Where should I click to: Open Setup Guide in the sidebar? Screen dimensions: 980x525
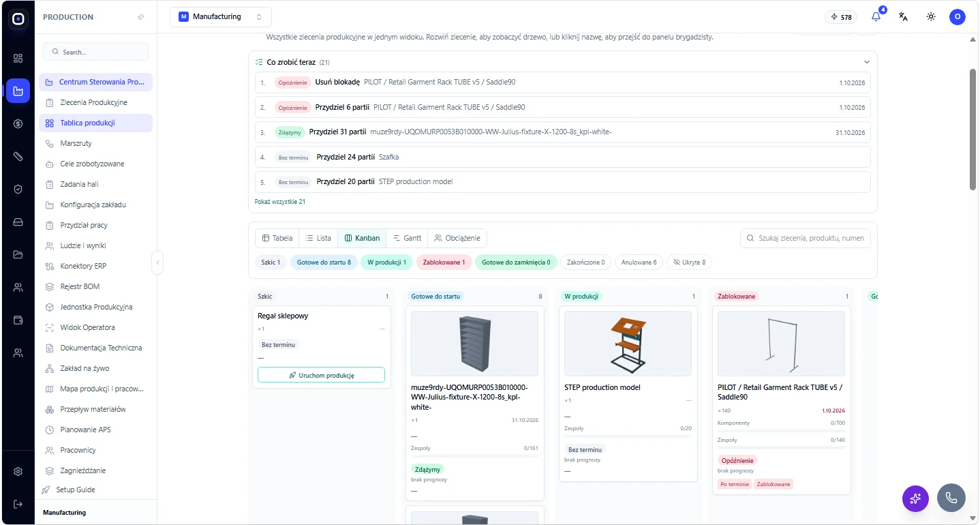(95, 490)
